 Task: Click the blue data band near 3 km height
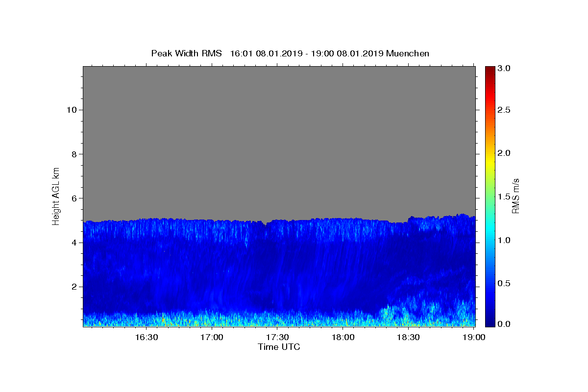click(279, 265)
